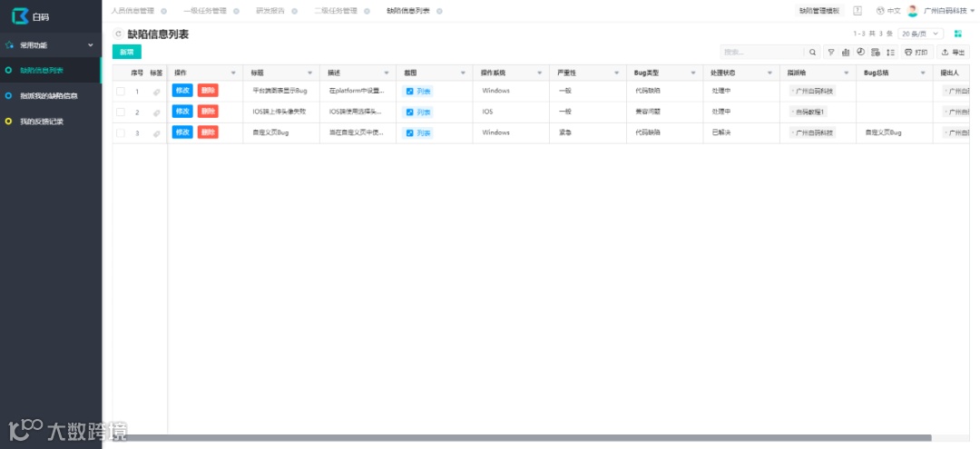
Task: Open the bar chart statistics icon
Action: click(x=846, y=53)
